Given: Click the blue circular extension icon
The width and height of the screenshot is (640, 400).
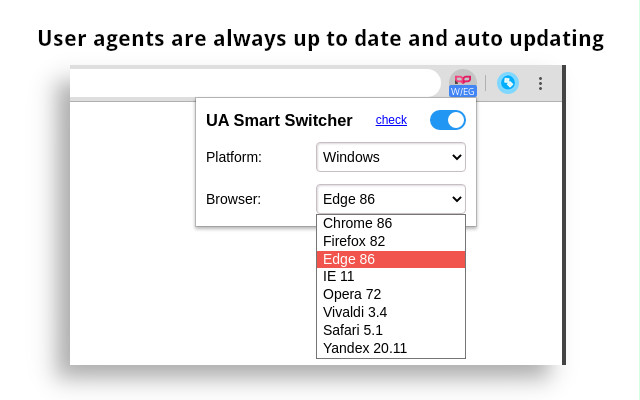Looking at the screenshot, I should pos(508,83).
